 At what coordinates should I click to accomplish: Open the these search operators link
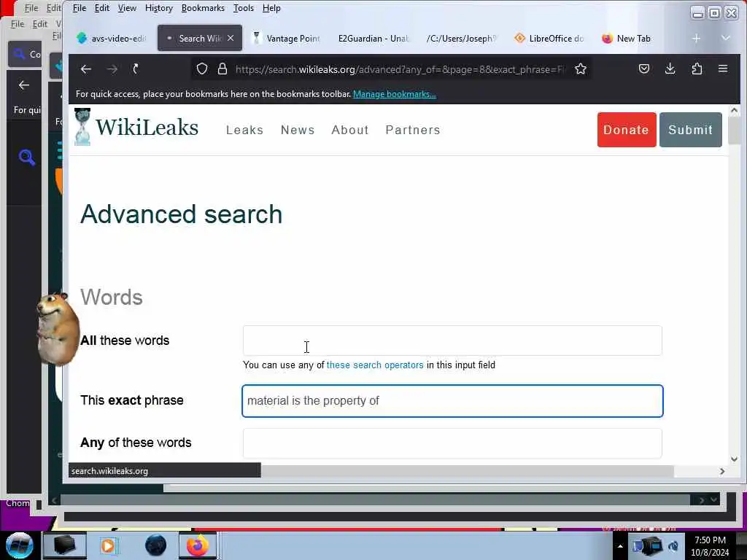click(375, 365)
